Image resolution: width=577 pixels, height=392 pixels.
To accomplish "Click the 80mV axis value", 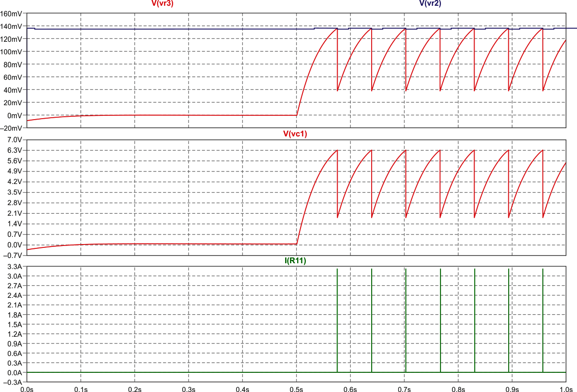I will (x=14, y=64).
